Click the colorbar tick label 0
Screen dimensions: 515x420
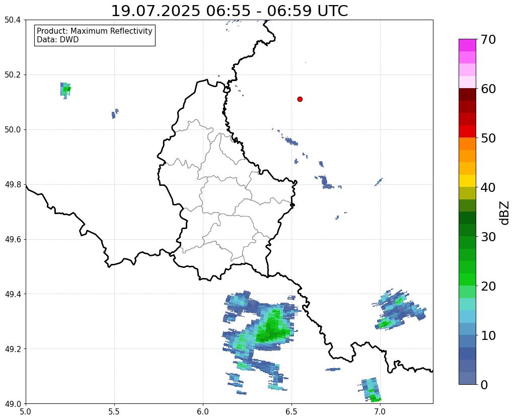(484, 385)
